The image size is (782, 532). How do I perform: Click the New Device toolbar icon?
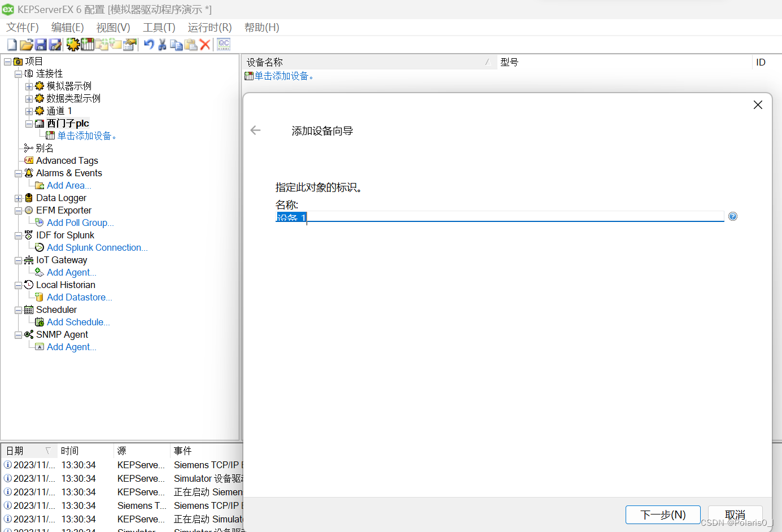coord(88,45)
